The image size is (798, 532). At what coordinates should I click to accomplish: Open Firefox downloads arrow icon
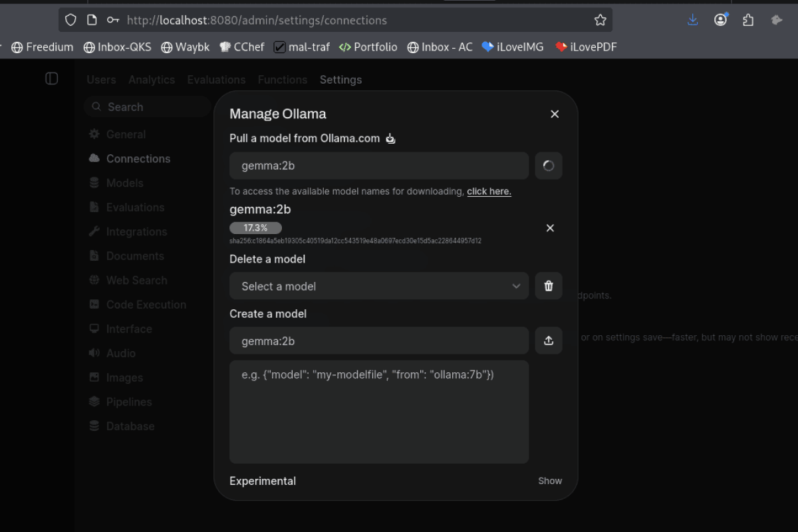coord(693,20)
